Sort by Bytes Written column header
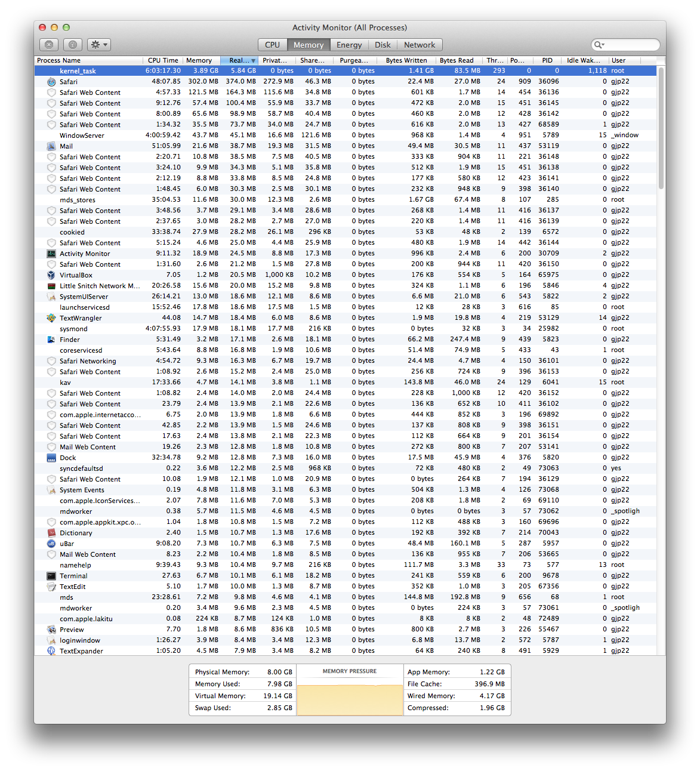Screen dimensions: 700x771 click(406, 60)
